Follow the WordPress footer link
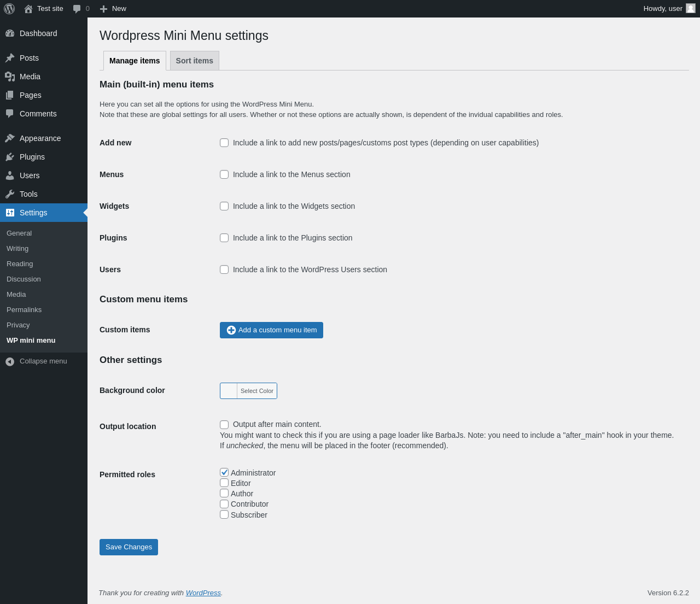 coord(203,593)
